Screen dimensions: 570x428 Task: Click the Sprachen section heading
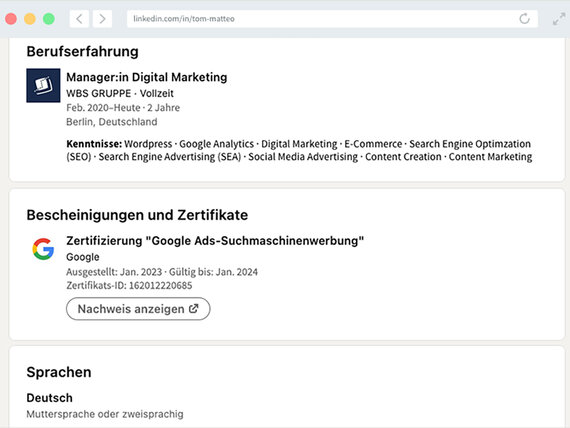(x=59, y=372)
